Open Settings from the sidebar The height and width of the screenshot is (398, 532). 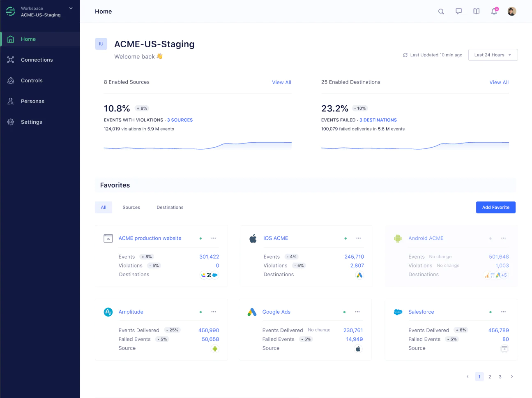(x=31, y=122)
